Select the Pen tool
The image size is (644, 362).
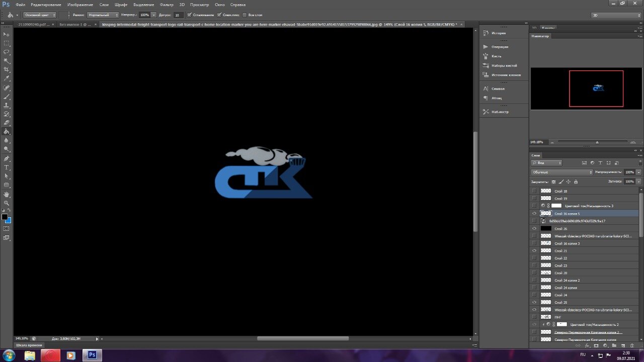click(7, 158)
